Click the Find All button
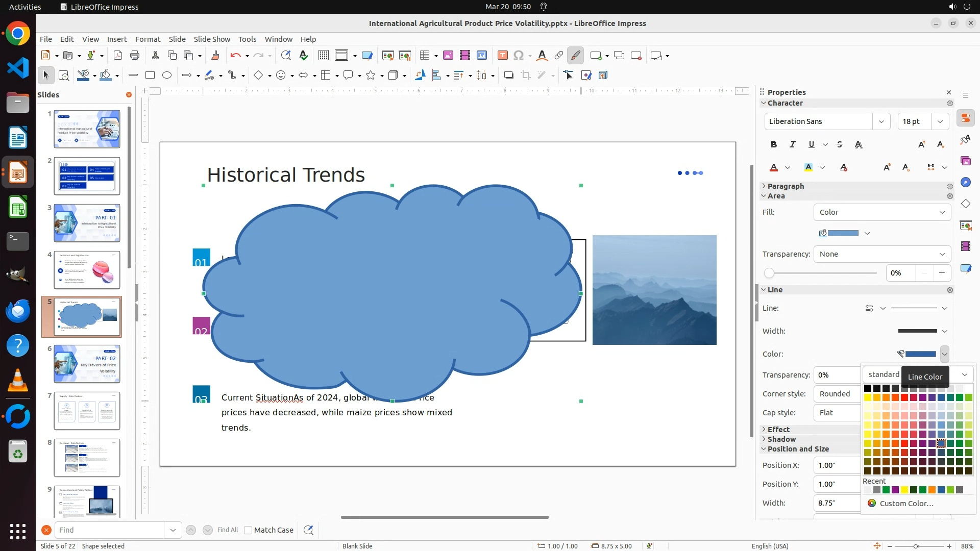 pos(227,530)
